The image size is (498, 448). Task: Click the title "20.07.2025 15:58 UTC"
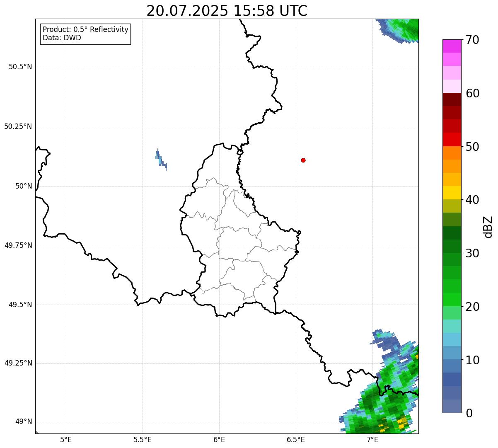pos(227,11)
